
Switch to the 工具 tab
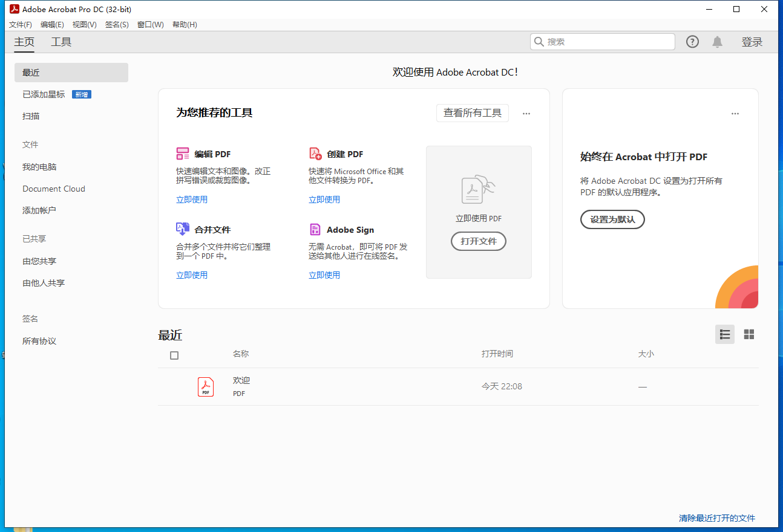coord(61,42)
